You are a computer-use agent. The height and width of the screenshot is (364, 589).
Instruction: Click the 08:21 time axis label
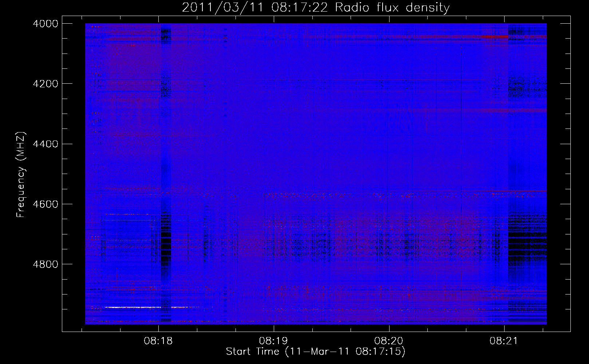click(x=504, y=341)
